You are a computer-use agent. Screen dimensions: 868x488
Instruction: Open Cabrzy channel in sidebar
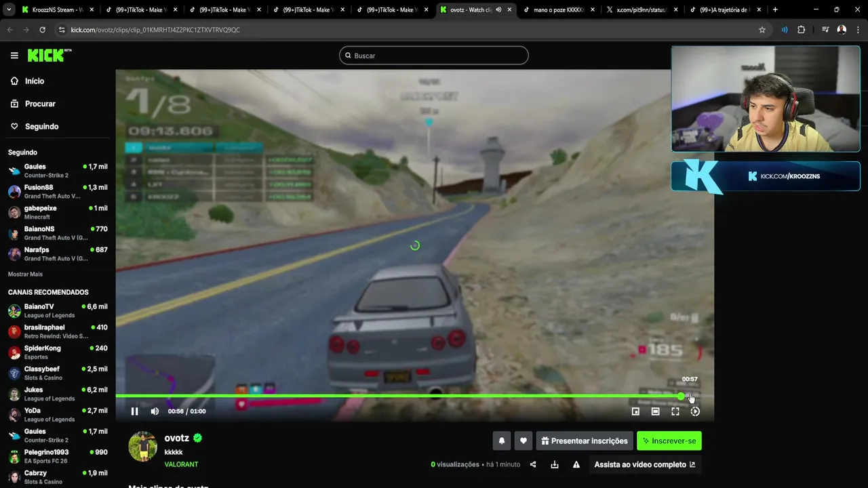[58, 477]
